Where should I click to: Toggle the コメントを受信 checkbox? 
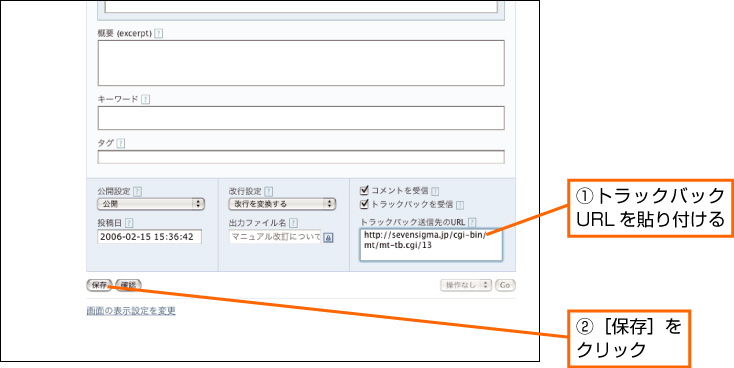pyautogui.click(x=364, y=190)
